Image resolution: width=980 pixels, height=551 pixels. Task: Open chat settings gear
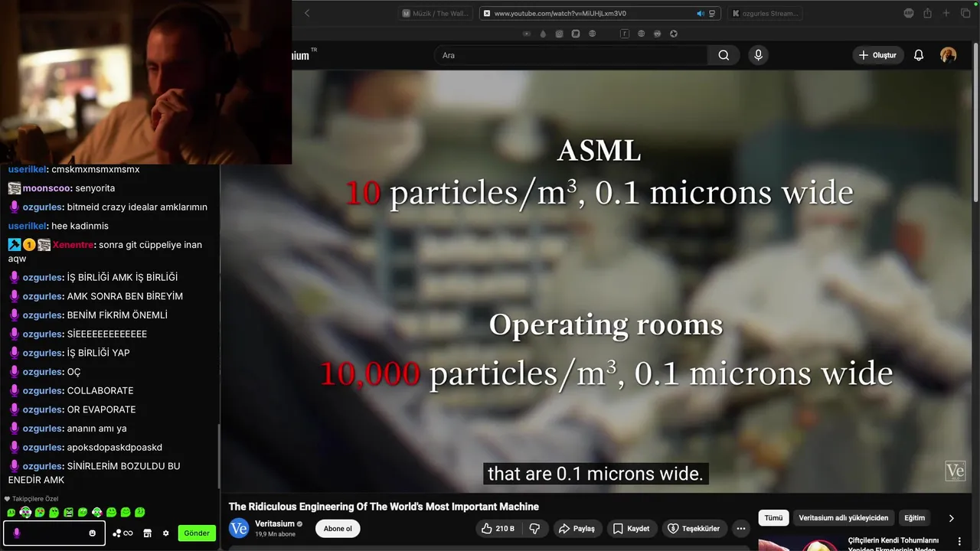pyautogui.click(x=166, y=533)
